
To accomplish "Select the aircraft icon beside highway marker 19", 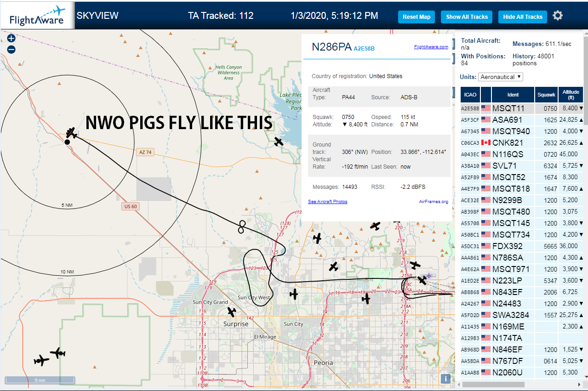I will pyautogui.click(x=366, y=299).
